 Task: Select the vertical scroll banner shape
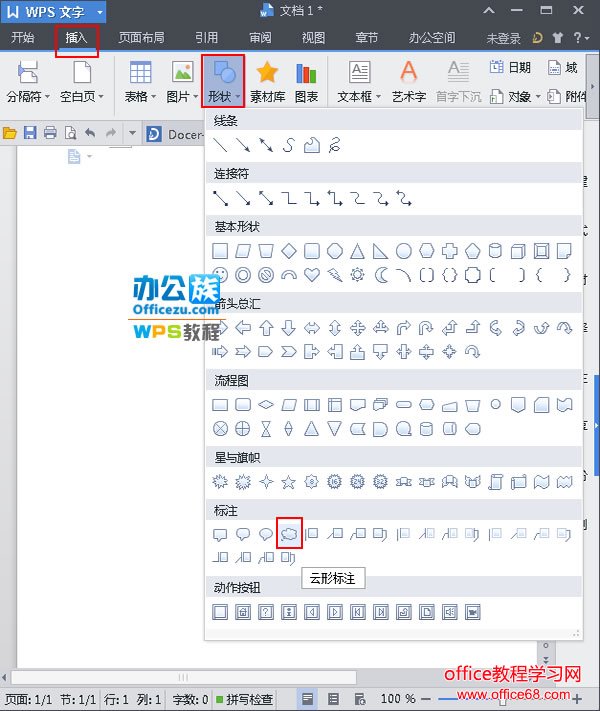(x=495, y=482)
